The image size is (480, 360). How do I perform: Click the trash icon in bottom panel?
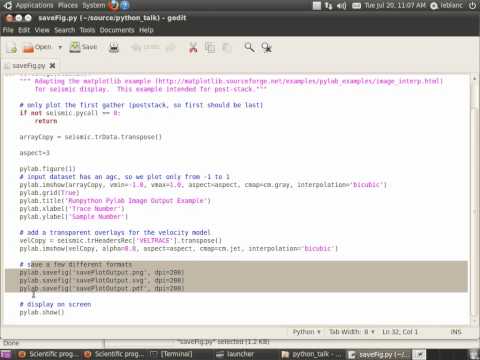[474, 354]
